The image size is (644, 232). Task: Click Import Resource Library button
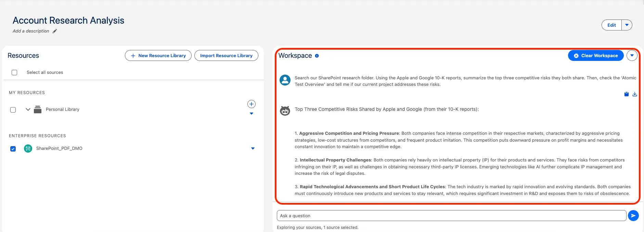click(x=226, y=55)
